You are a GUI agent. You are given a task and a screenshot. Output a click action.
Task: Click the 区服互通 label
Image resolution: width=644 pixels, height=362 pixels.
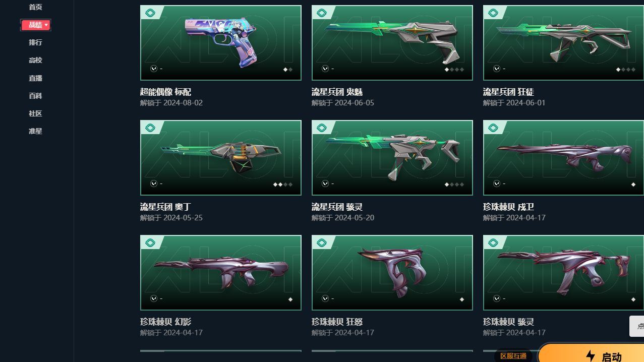point(513,356)
